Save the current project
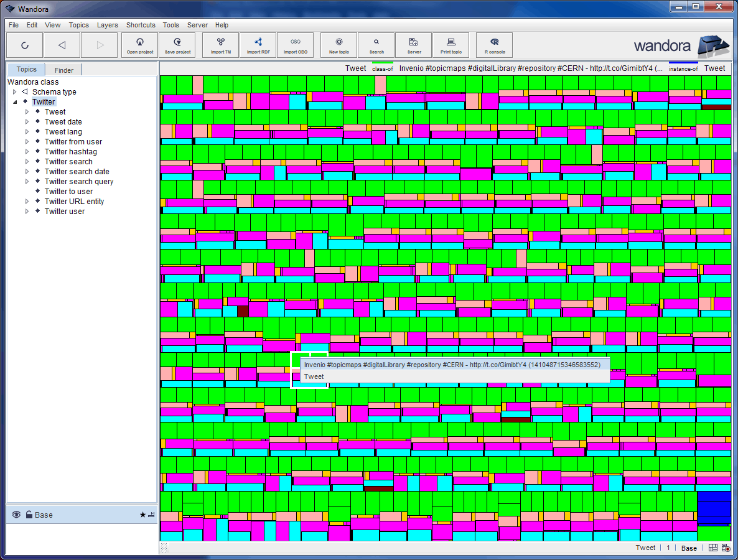This screenshot has width=738, height=560. (177, 45)
